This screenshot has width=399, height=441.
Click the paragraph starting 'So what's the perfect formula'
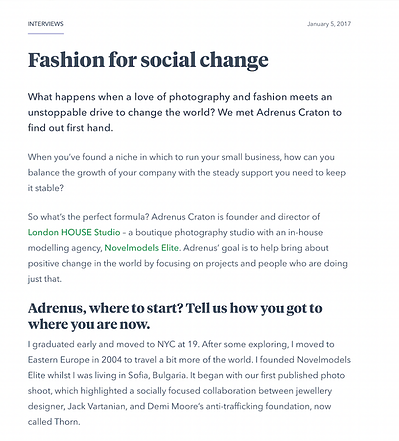(x=188, y=248)
